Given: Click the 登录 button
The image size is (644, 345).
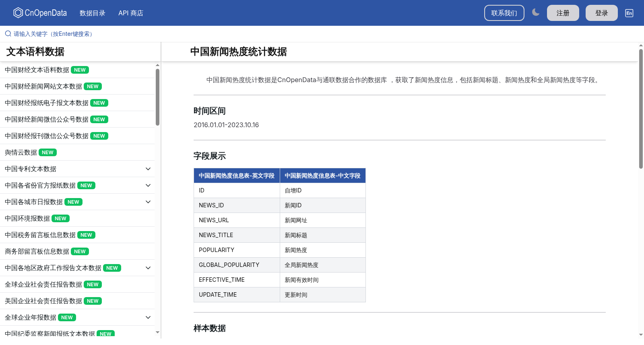Looking at the screenshot, I should point(602,13).
